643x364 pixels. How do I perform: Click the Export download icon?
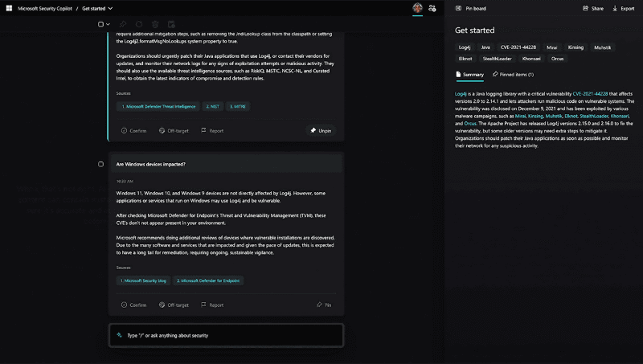(616, 8)
